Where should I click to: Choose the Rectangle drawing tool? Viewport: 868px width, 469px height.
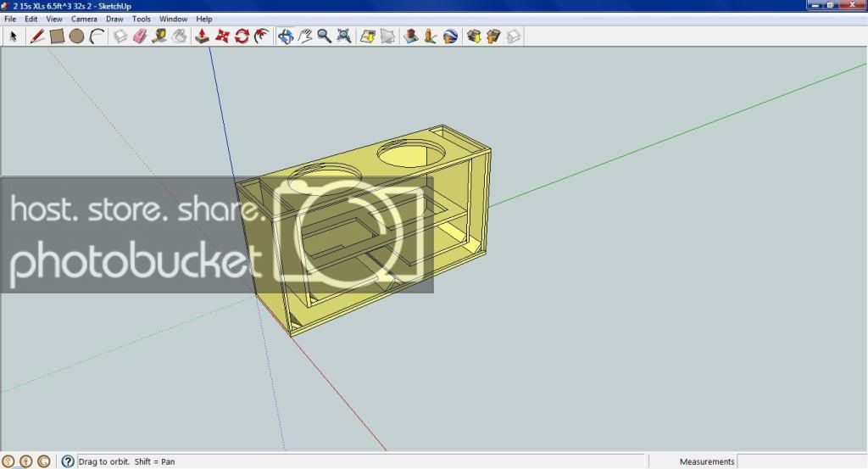57,36
